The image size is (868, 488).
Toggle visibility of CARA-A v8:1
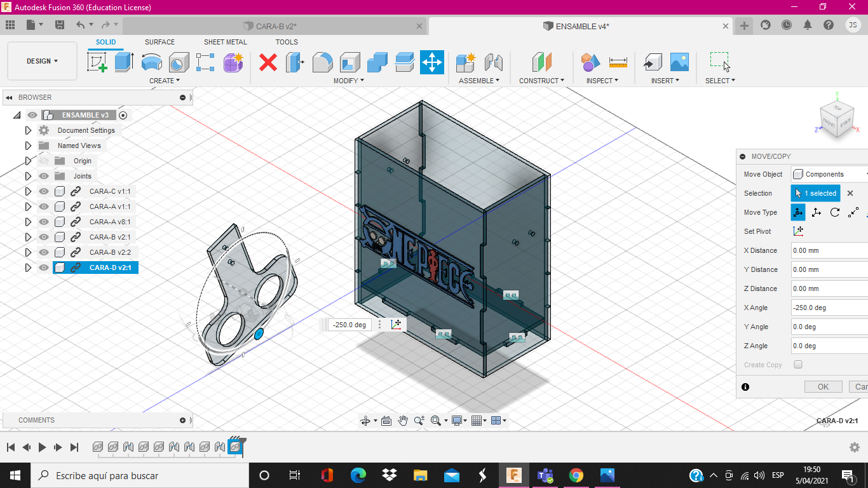pyautogui.click(x=44, y=222)
